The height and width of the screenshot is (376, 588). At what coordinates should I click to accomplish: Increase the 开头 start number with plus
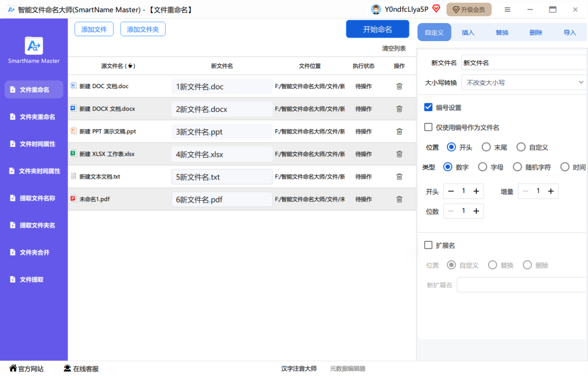click(x=476, y=191)
